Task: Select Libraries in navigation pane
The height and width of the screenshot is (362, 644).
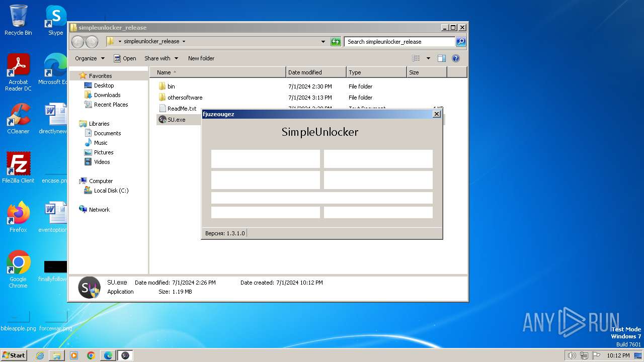Action: click(99, 124)
